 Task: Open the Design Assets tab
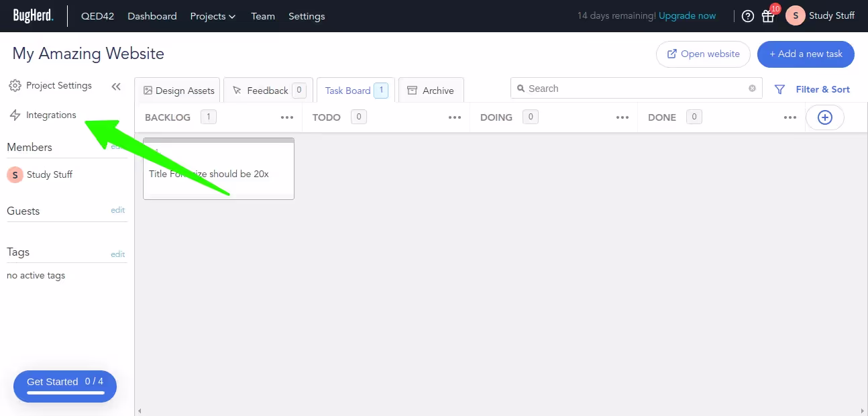click(x=178, y=90)
